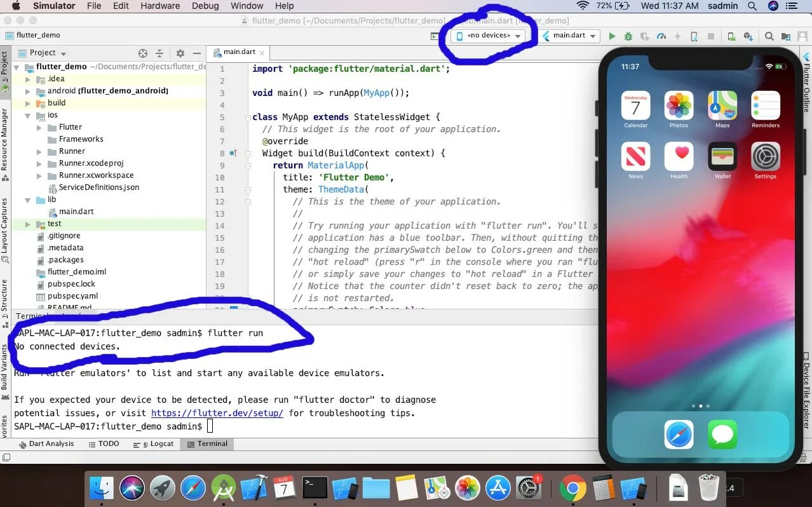
Task: Expand the build folder
Action: 27,104
